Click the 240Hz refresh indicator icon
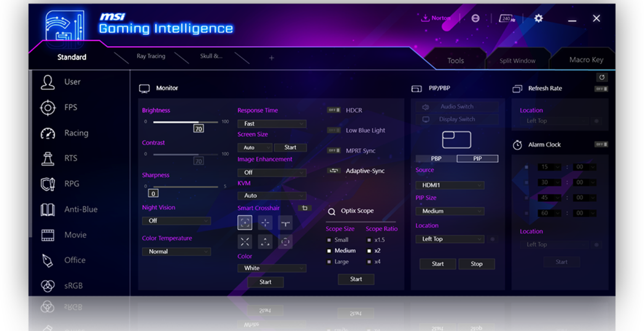 coord(507,18)
